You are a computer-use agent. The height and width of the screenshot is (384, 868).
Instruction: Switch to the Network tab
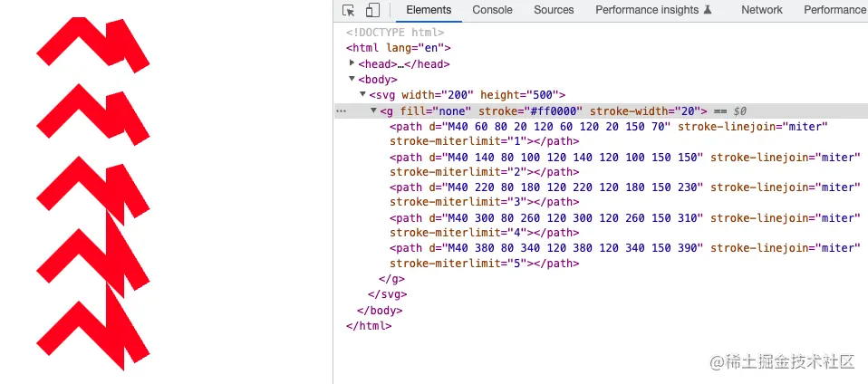(762, 10)
